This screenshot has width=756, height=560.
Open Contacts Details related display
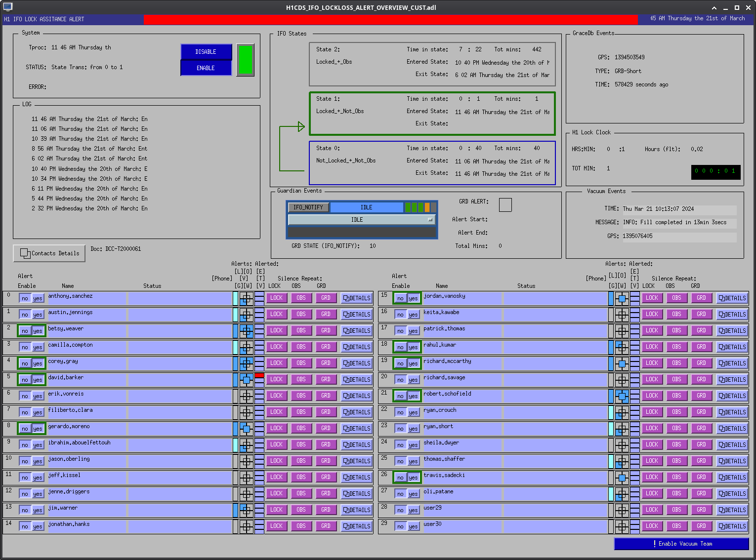49,253
